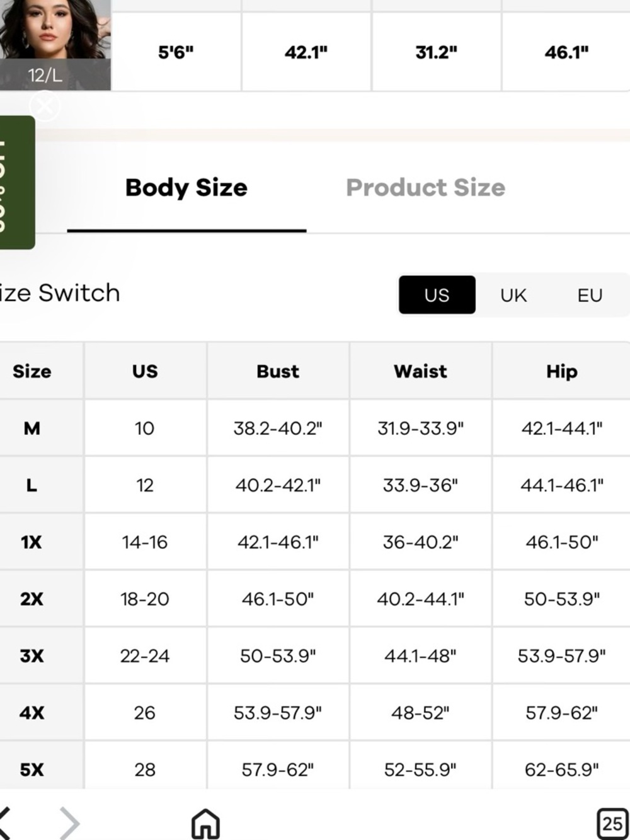Switch size units to US
The height and width of the screenshot is (840, 630).
click(437, 295)
